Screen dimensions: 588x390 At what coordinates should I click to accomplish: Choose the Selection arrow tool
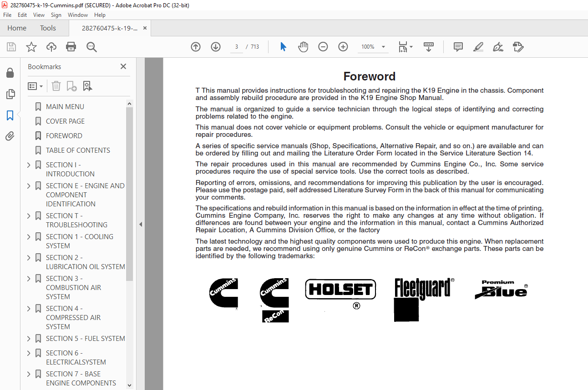tap(283, 47)
